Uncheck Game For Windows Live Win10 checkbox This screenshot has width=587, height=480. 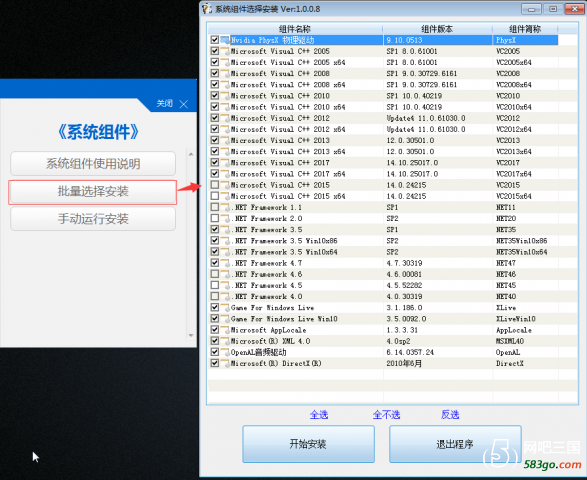[215, 319]
